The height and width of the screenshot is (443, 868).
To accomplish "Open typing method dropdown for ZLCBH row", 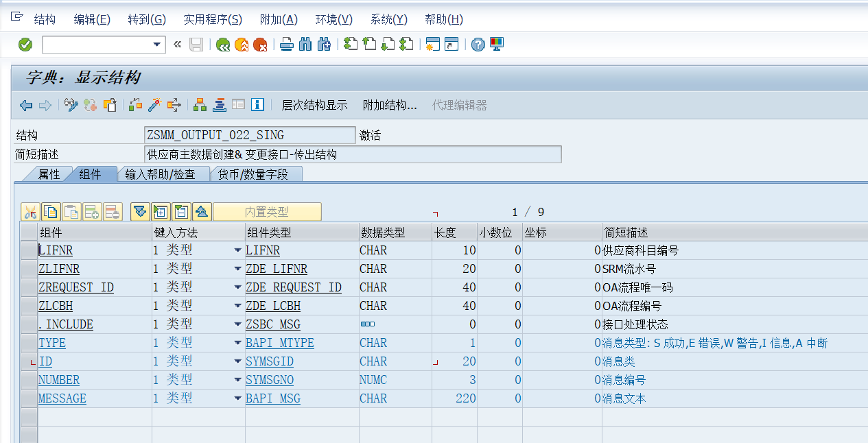I will click(237, 307).
